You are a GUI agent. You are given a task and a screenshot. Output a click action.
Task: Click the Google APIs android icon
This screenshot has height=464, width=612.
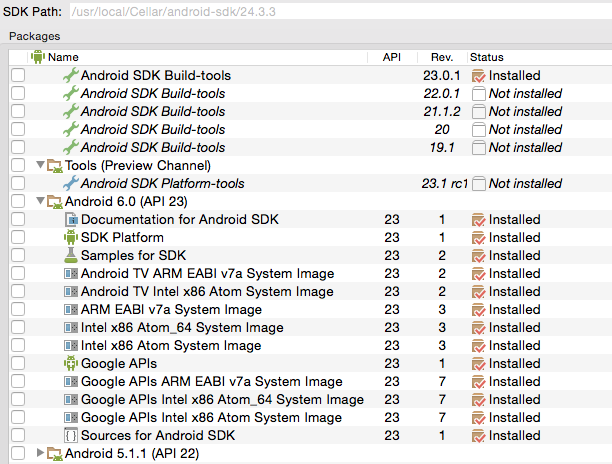71,363
